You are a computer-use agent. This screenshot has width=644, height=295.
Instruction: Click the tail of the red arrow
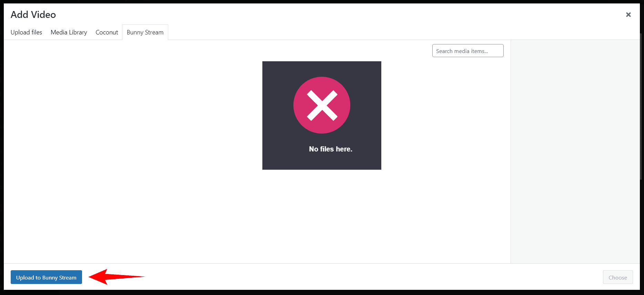pyautogui.click(x=138, y=276)
